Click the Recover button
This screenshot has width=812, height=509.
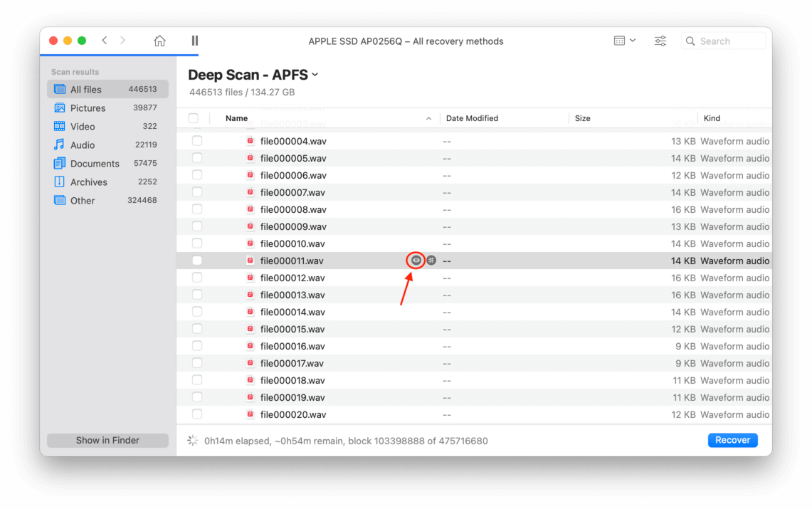(732, 440)
